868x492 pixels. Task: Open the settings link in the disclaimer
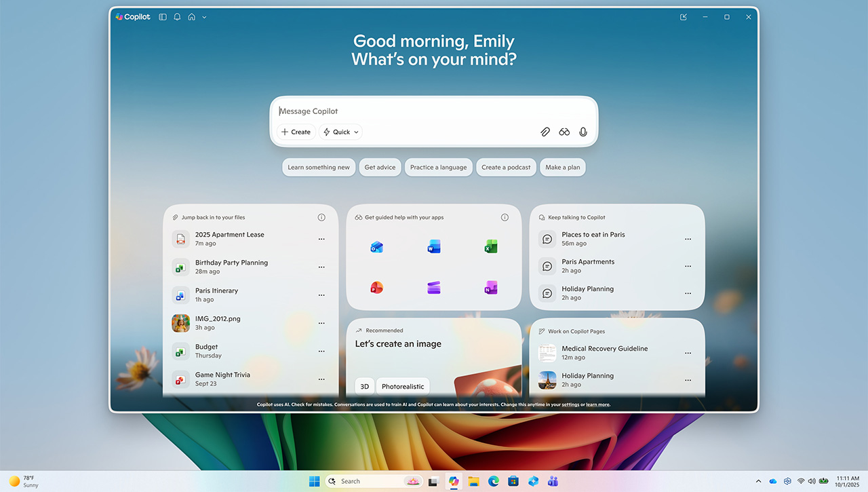570,404
